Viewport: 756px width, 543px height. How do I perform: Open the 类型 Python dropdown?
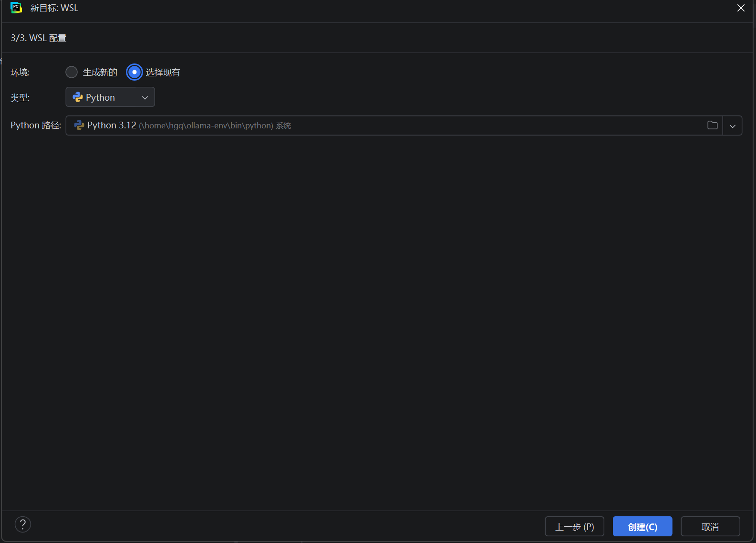pyautogui.click(x=110, y=97)
